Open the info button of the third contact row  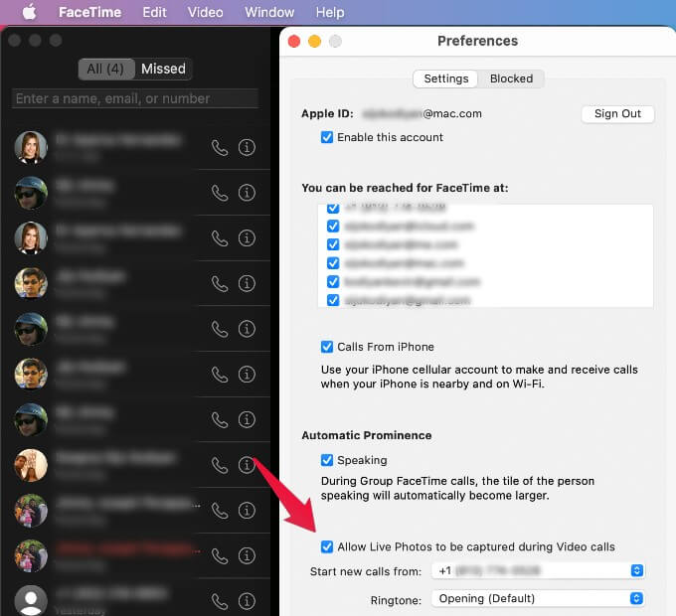(247, 238)
